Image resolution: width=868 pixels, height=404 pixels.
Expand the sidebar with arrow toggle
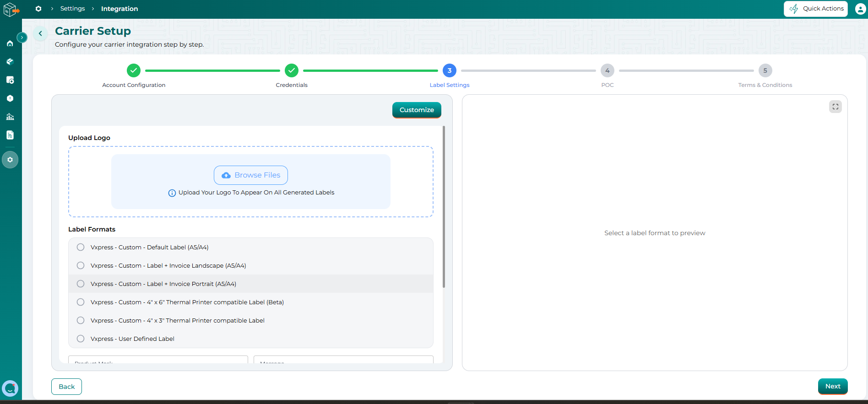(22, 38)
